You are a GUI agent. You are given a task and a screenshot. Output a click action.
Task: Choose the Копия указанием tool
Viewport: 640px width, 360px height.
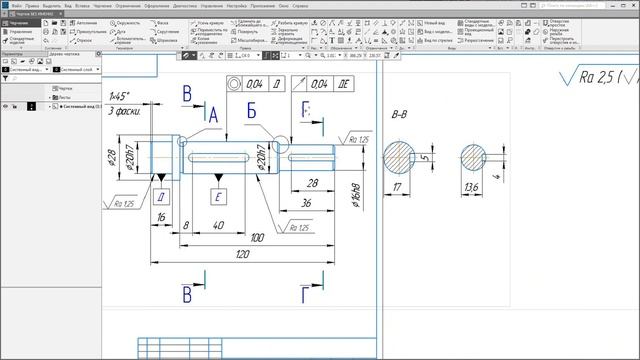click(203, 40)
